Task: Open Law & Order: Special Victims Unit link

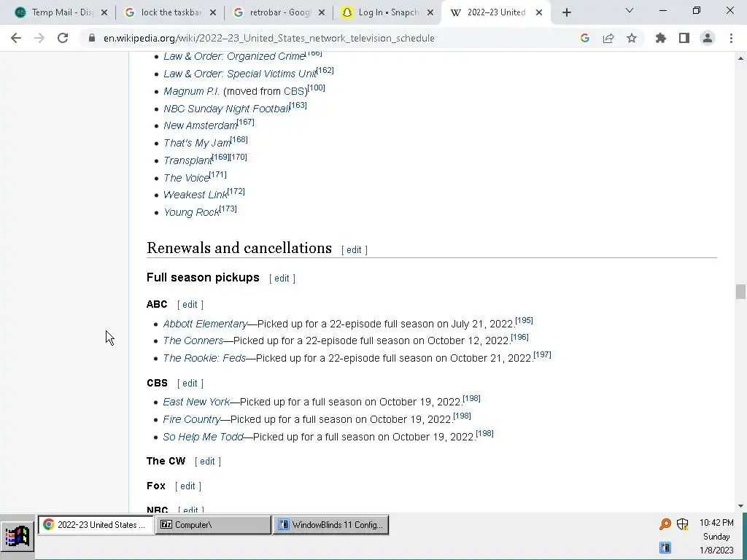Action: (x=239, y=74)
